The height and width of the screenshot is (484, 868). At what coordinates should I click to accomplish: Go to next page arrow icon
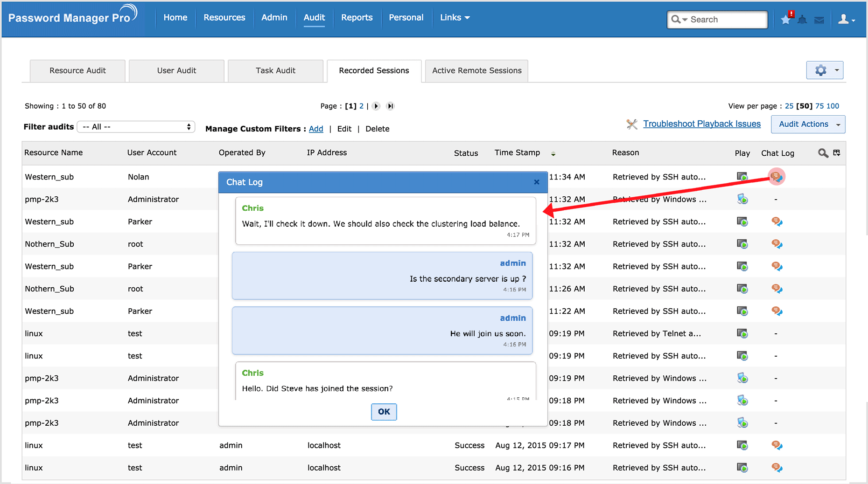[x=376, y=106]
